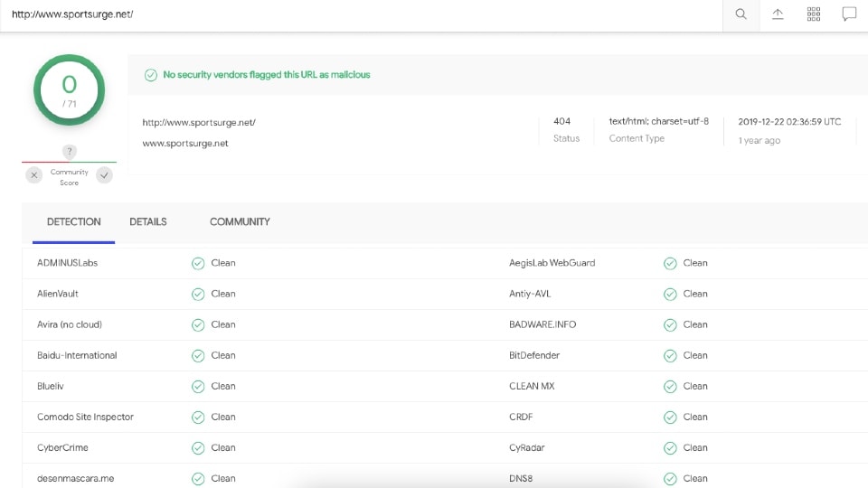This screenshot has width=868, height=488.
Task: Vote URL as harmless with check button
Action: point(105,175)
